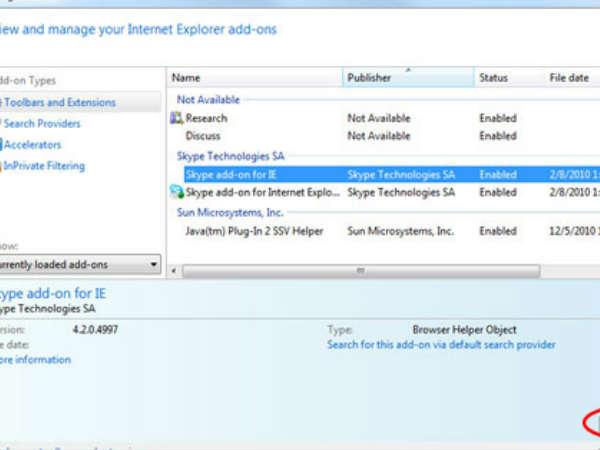Collapse the 'Skype Technologies SA' group header
Screen dimensions: 600x450
[230, 156]
